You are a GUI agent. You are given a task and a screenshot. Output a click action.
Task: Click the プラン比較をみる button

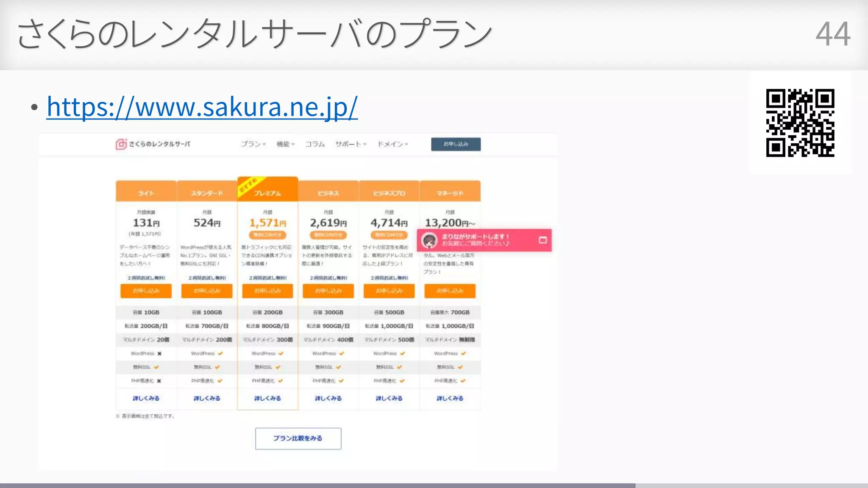tap(298, 438)
